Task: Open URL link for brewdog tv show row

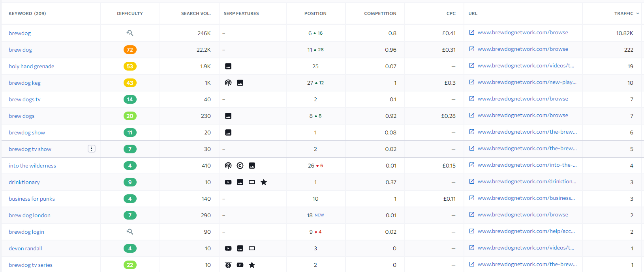Action: [527, 148]
